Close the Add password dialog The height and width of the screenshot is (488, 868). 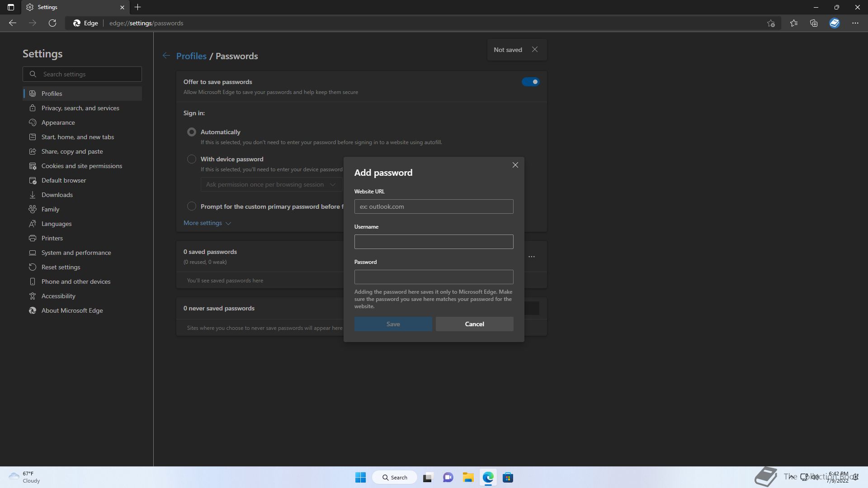pos(515,165)
